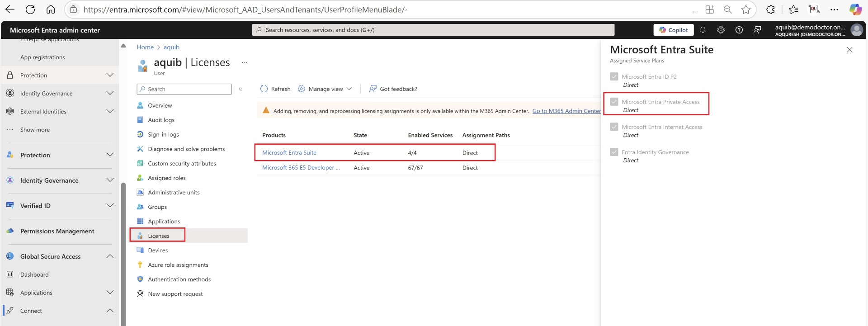Screen dimensions: 868x326
Task: Go to browser home icon
Action: (x=51, y=9)
